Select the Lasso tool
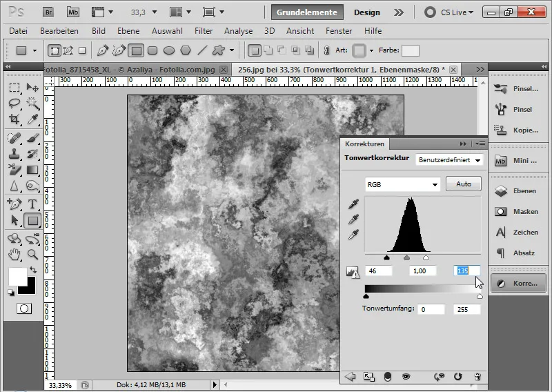552x392 pixels. 14,104
